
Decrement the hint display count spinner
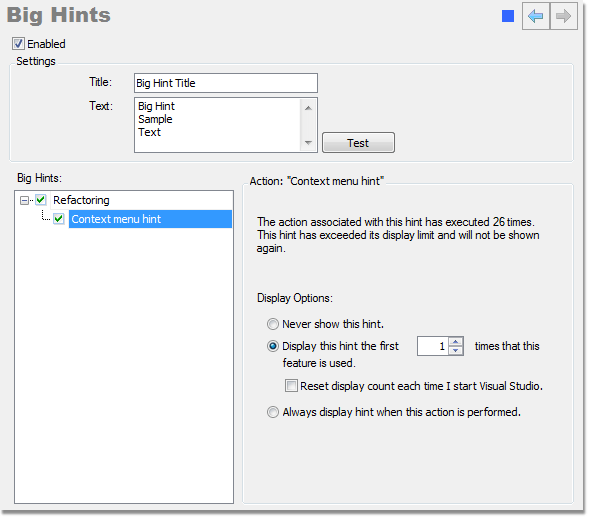click(456, 350)
